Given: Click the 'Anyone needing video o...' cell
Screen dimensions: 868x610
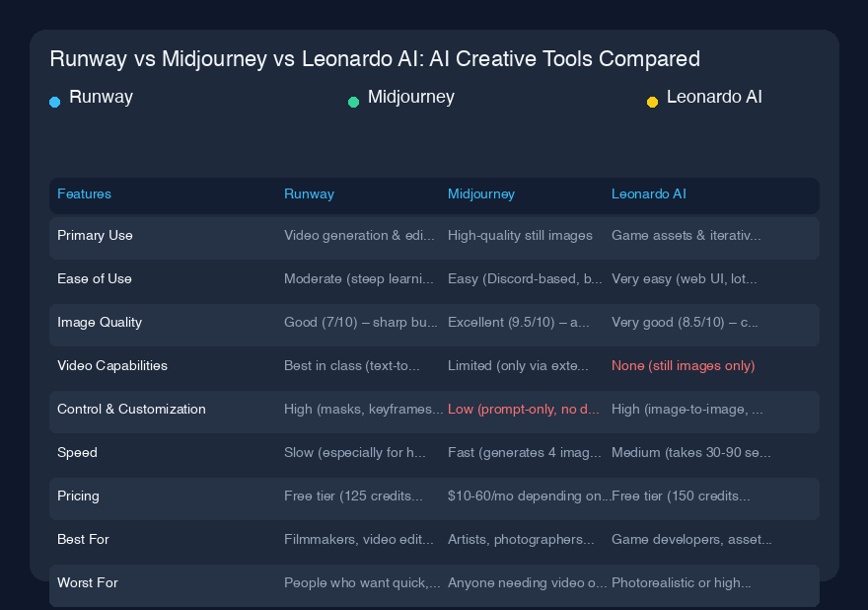Looking at the screenshot, I should [528, 582].
